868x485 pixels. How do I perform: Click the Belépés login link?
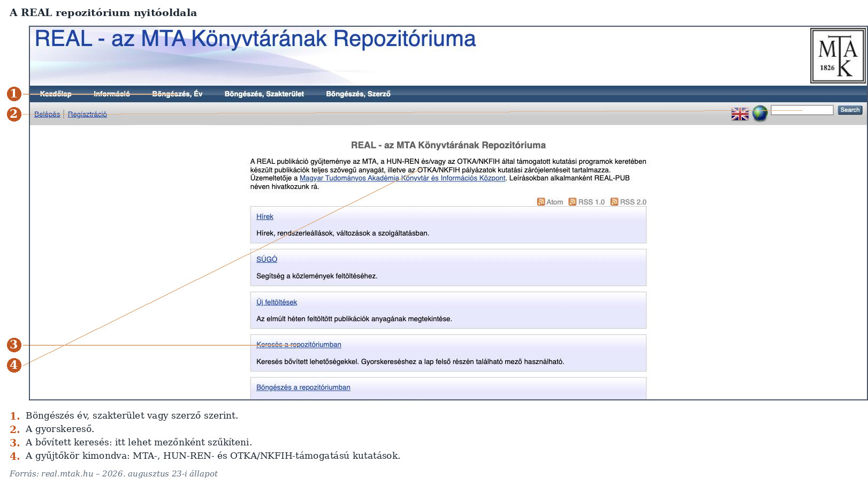[x=47, y=114]
